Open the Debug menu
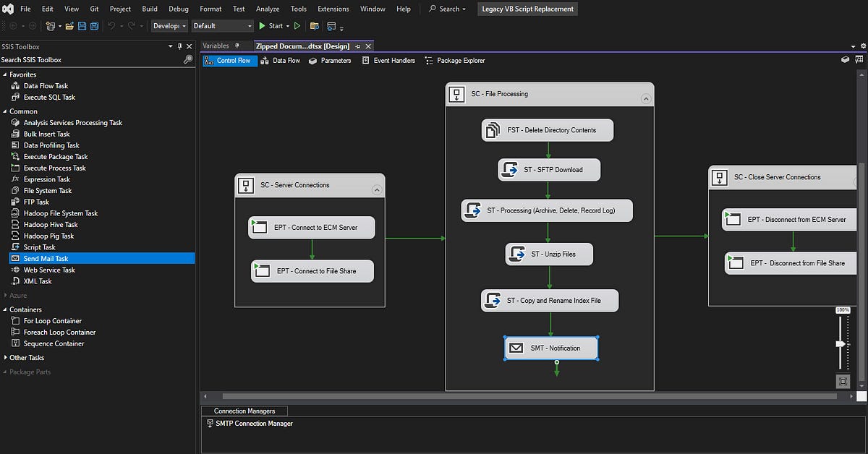 (179, 9)
